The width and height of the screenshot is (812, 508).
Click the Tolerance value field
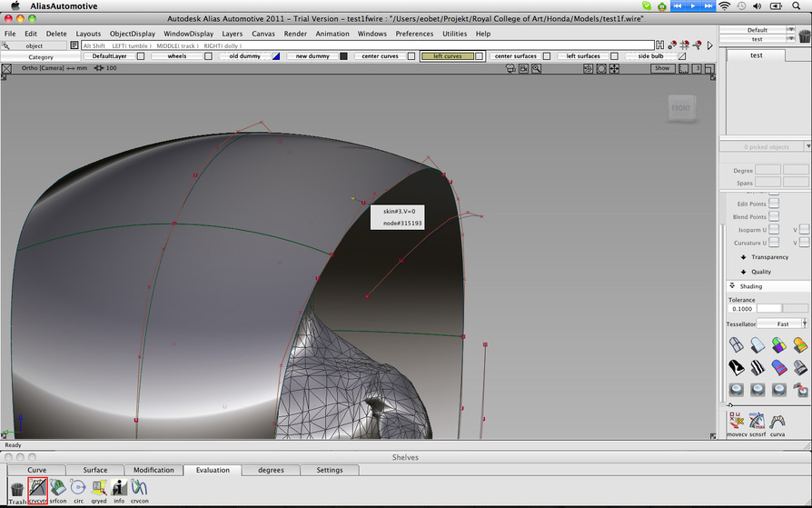[742, 309]
